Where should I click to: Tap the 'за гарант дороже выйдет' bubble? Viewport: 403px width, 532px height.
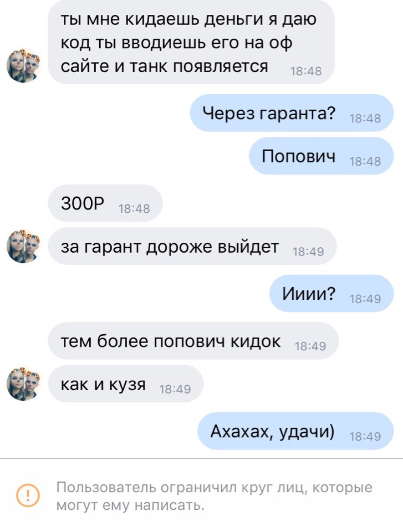click(192, 246)
